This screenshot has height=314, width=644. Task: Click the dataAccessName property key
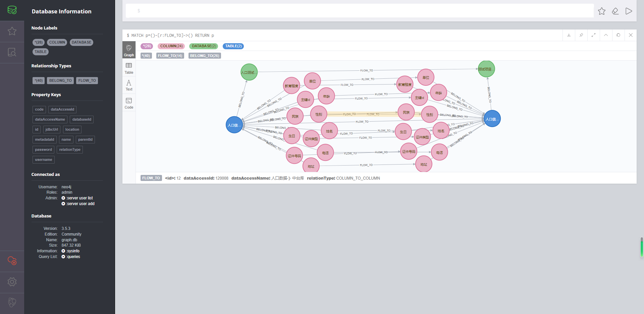pyautogui.click(x=50, y=119)
